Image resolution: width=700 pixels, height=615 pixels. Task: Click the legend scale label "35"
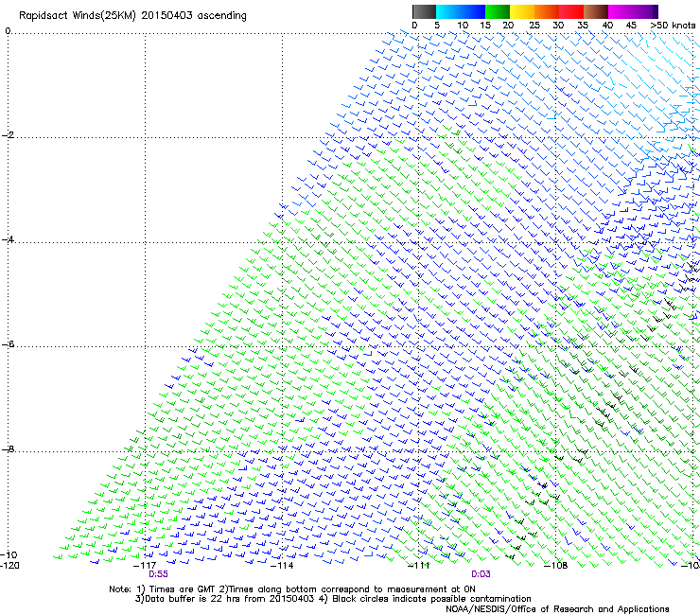click(x=583, y=26)
